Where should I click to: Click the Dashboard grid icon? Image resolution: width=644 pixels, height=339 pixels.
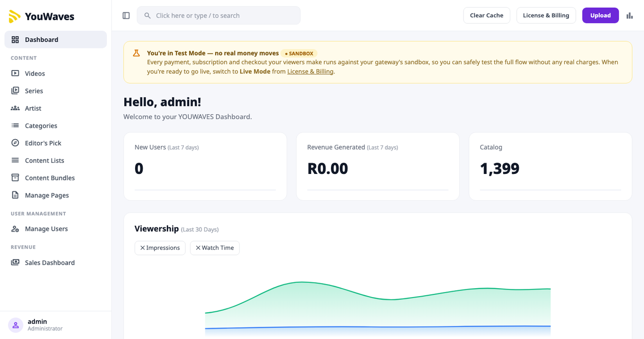pos(16,39)
